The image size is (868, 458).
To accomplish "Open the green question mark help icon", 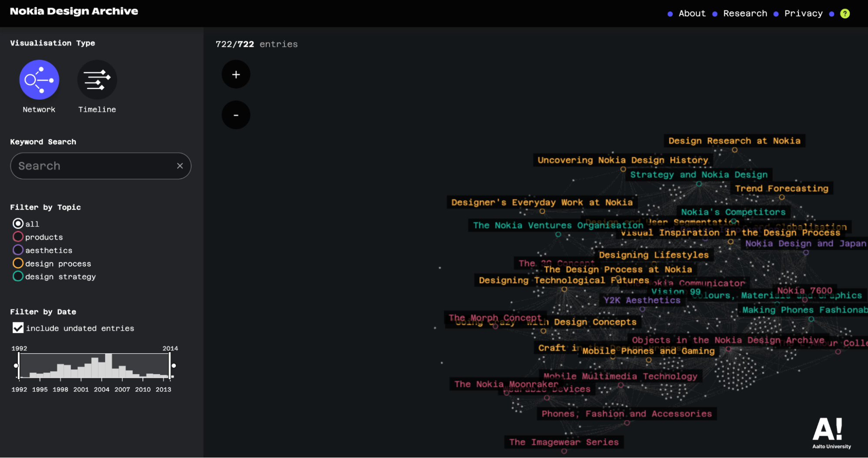I will point(845,13).
